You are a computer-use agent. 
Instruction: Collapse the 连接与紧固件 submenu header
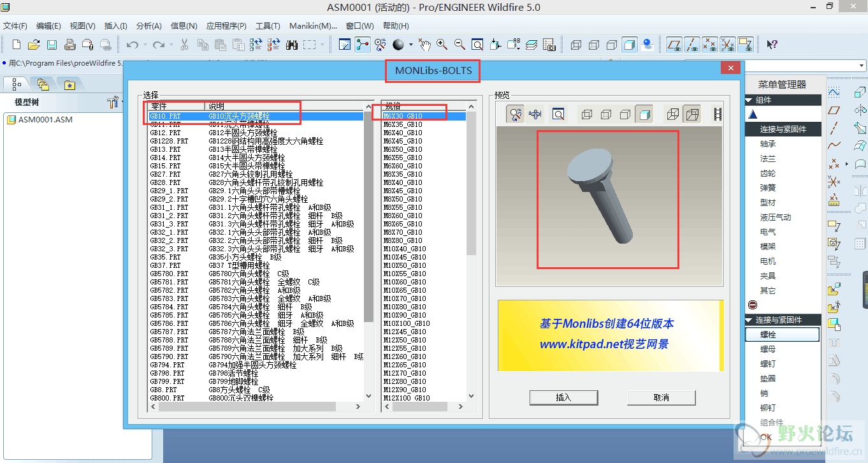(749, 320)
